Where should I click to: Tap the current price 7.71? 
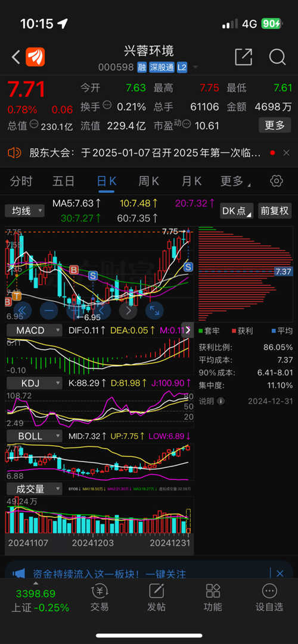tap(26, 89)
